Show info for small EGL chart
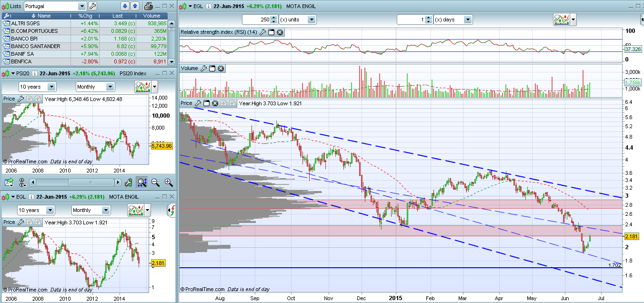This screenshot has width=644, height=303. click(31, 197)
